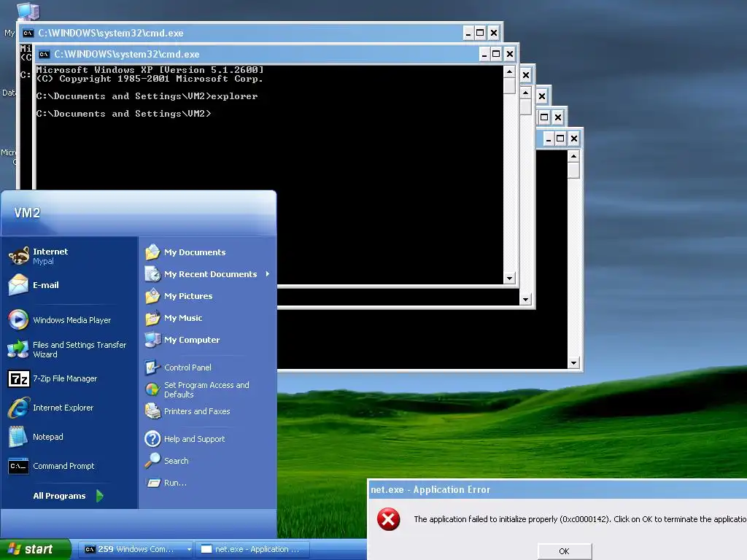Open Control Panel icon
Screen dimensions: 747x560
click(152, 367)
